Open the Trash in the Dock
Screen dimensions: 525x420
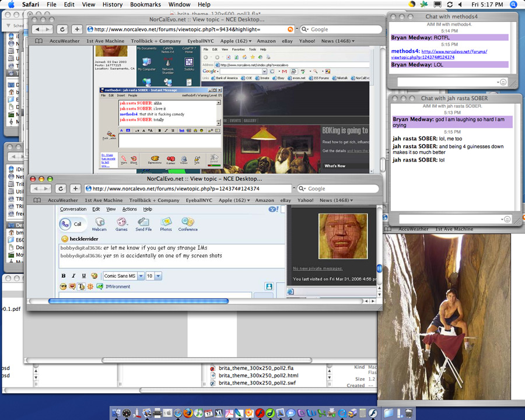(x=409, y=413)
